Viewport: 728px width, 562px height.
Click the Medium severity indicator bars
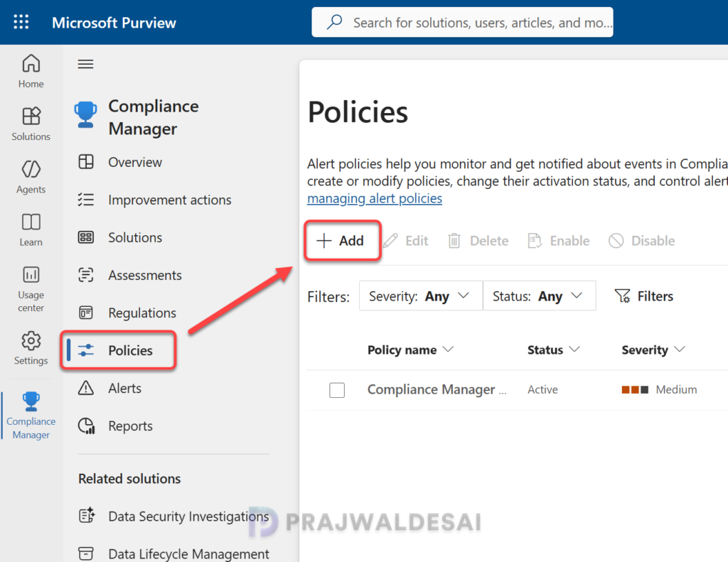coord(635,390)
